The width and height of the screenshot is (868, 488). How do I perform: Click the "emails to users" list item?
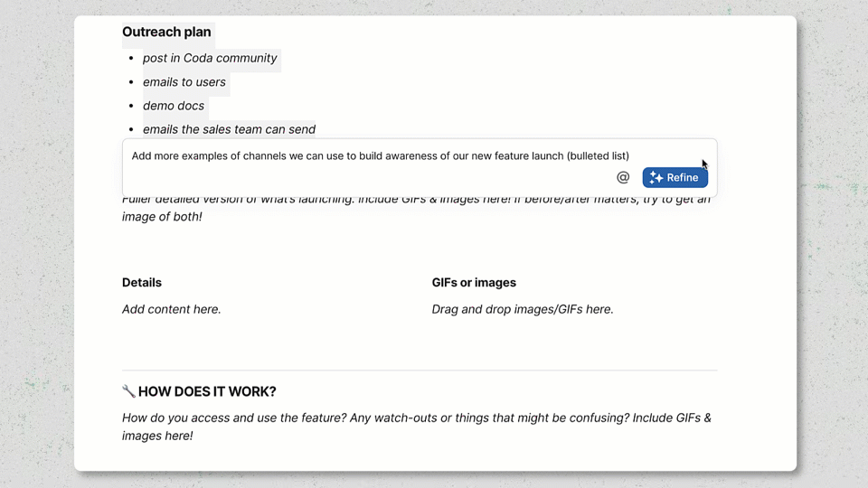[x=184, y=81]
